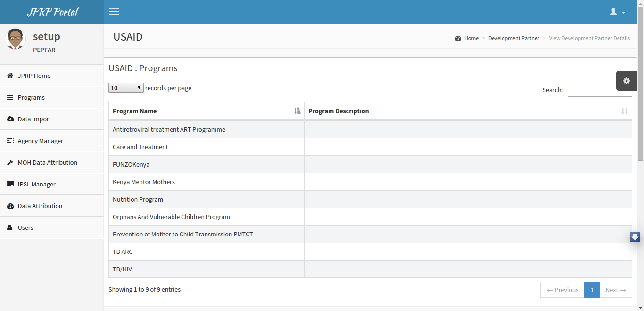Select Antiretroviral treatment ART Programme row
The image size is (644, 311).
pos(370,129)
